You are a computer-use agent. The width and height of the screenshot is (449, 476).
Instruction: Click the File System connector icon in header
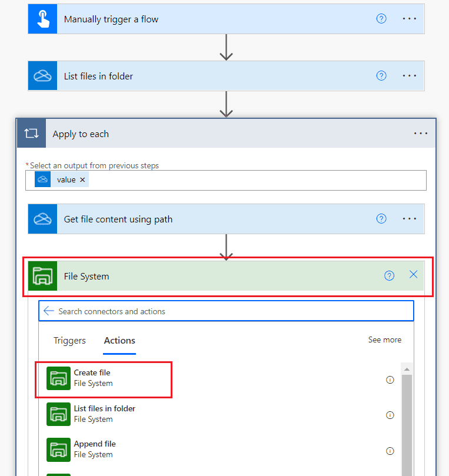(42, 276)
